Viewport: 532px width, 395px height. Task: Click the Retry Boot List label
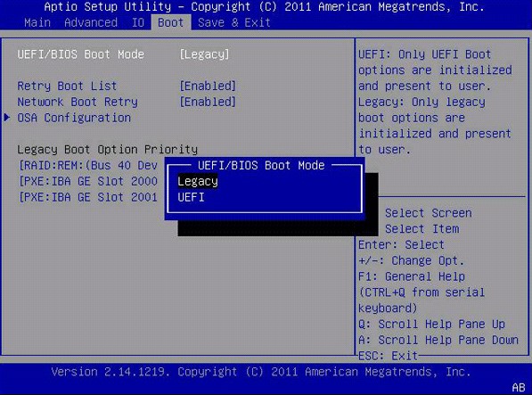click(67, 86)
